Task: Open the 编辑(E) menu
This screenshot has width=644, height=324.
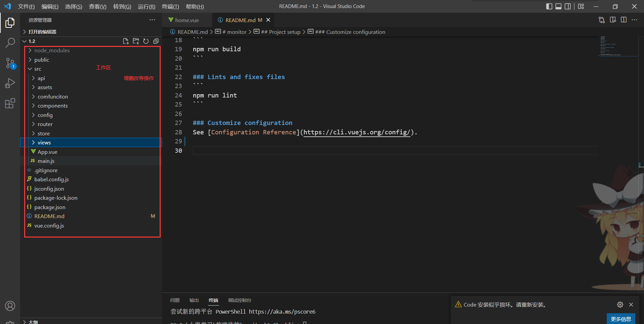Action: (50, 6)
